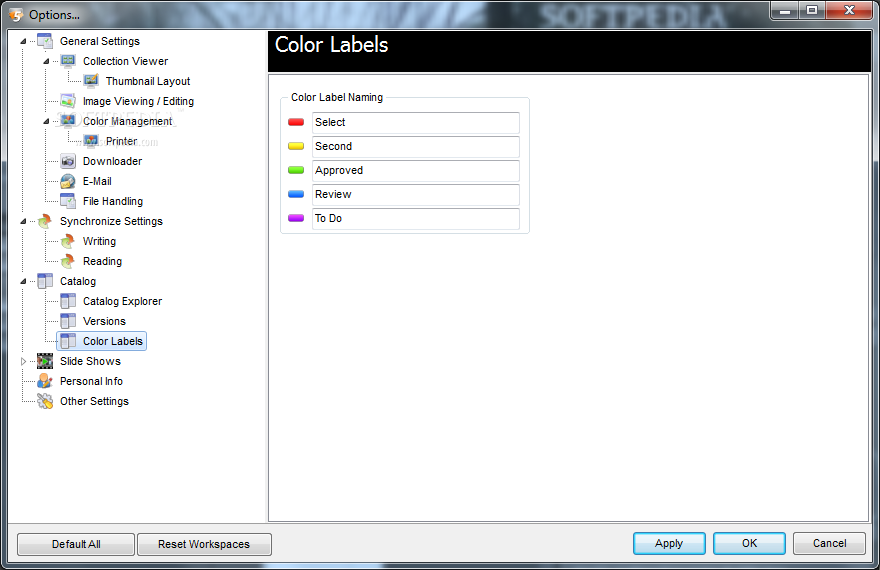Click the Other Settings gears icon
The width and height of the screenshot is (880, 570).
45,401
